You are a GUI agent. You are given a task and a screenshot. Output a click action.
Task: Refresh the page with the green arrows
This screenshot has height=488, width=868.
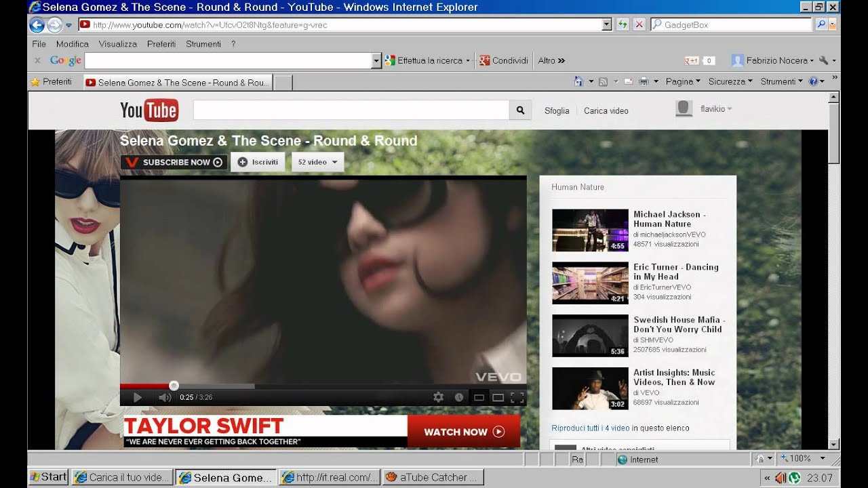[x=623, y=24]
